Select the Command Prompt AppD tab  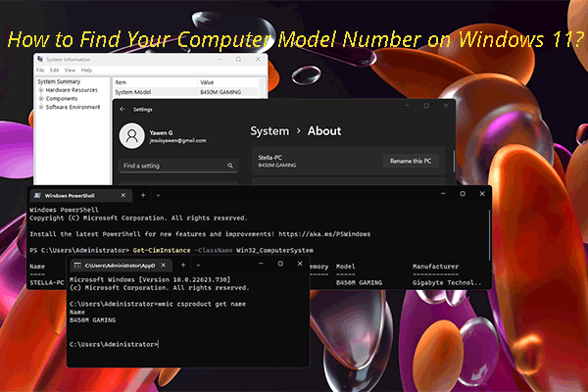[x=121, y=266]
